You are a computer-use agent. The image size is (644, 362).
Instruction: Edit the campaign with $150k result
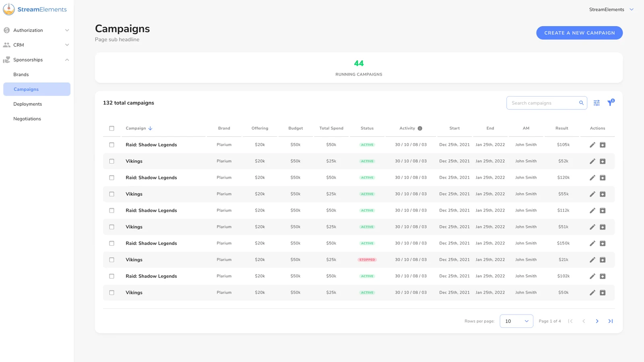click(x=592, y=243)
